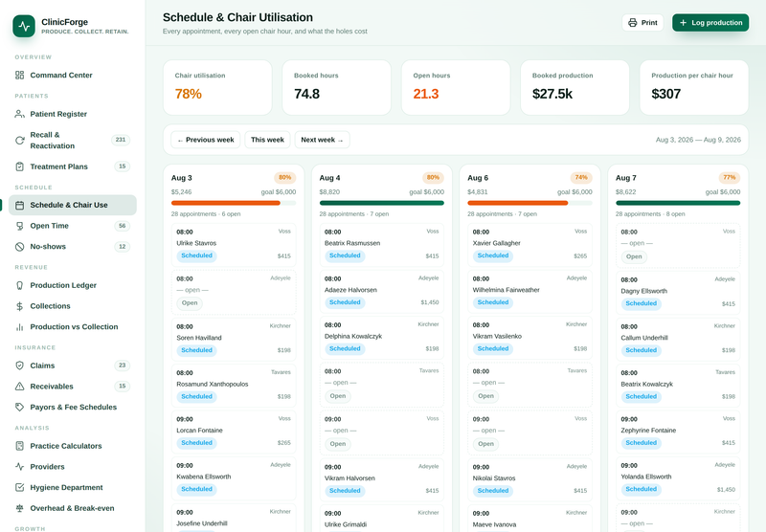Click Delphina Kowalczyk patient name
Image resolution: width=766 pixels, height=532 pixels.
coord(353,336)
